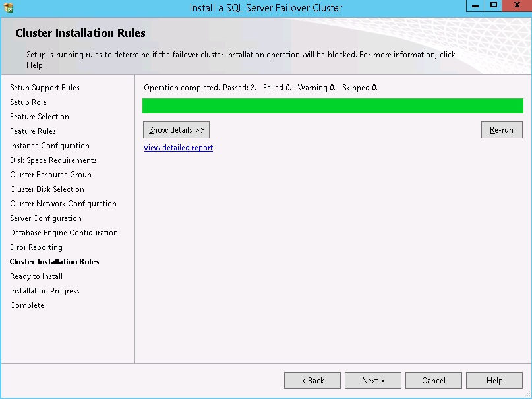The image size is (532, 399).
Task: Click the Cluster Installation Rules page heading
Action: 80,33
